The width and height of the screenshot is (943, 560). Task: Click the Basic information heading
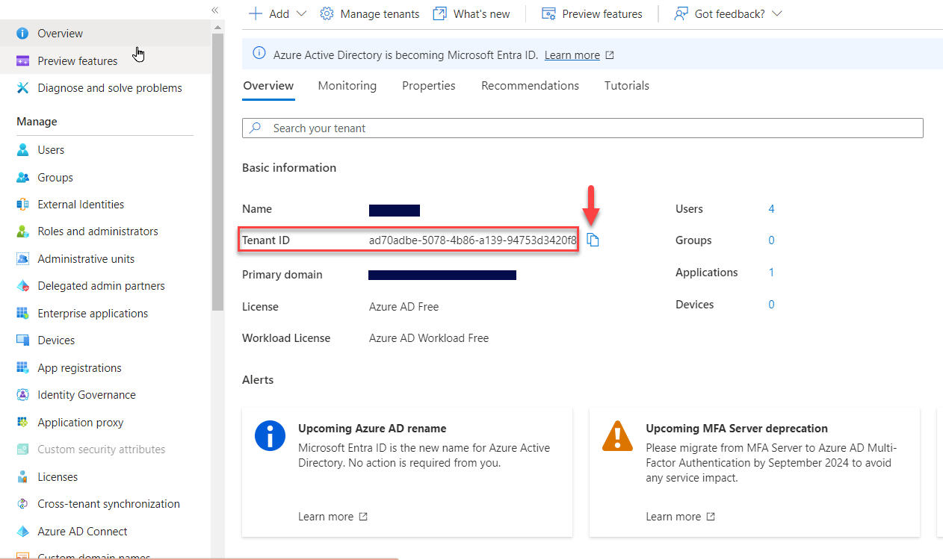[289, 168]
